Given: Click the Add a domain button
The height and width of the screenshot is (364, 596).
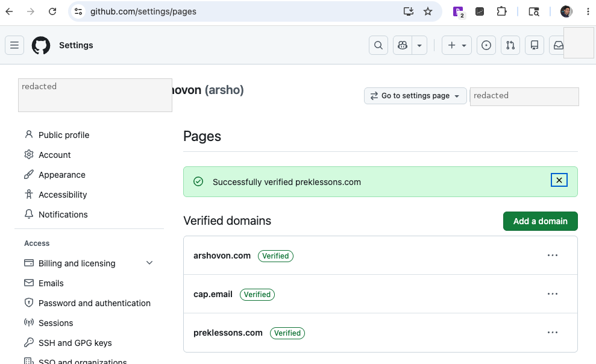Looking at the screenshot, I should pos(540,221).
